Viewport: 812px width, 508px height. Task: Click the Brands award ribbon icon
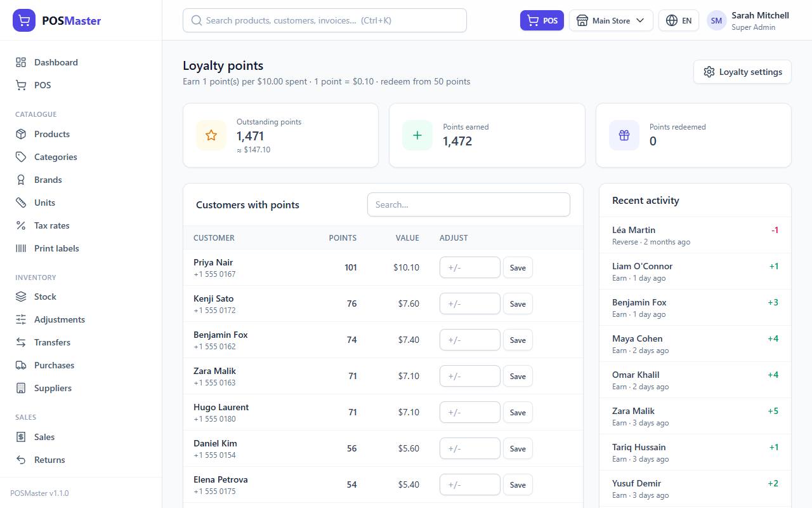pos(21,180)
